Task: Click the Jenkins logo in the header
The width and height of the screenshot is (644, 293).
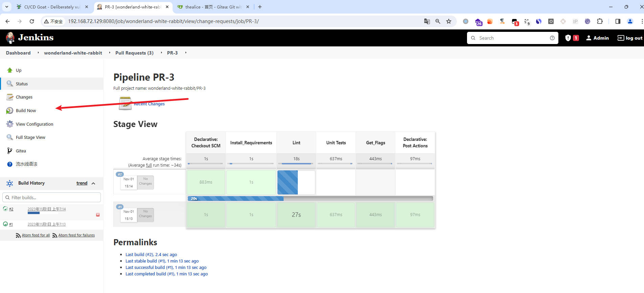Action: click(30, 38)
